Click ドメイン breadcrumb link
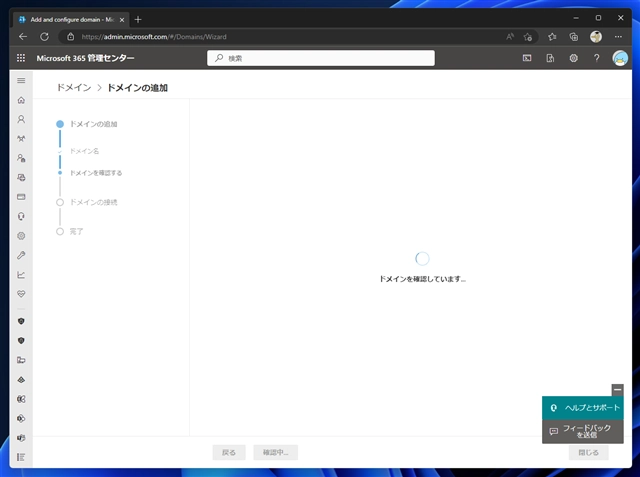 pyautogui.click(x=74, y=87)
